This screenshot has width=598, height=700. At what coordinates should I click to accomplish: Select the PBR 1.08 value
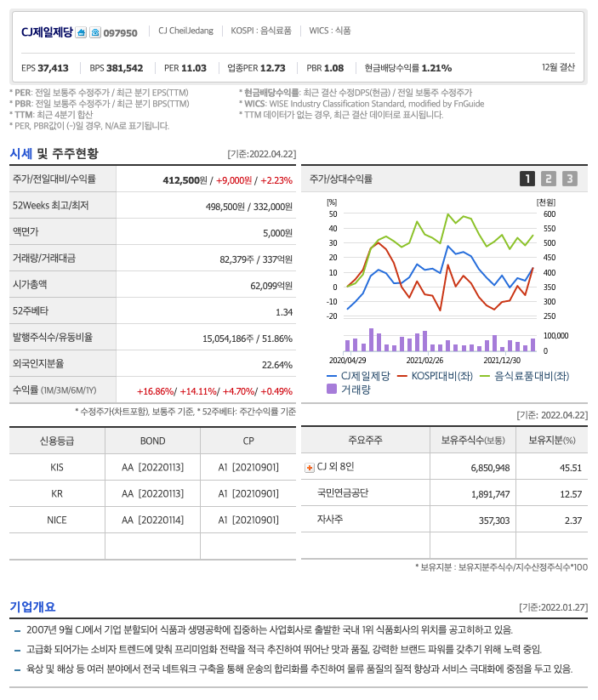pos(325,68)
